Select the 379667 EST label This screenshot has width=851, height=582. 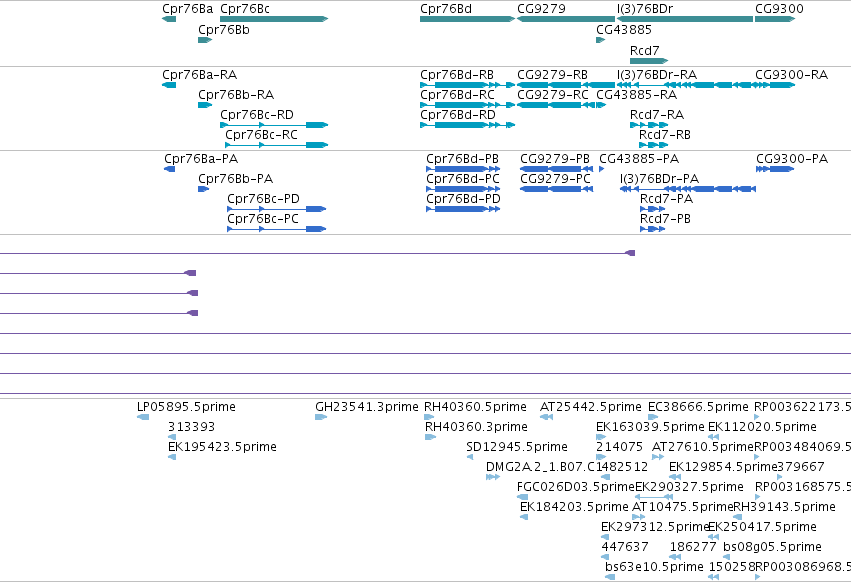coord(801,467)
